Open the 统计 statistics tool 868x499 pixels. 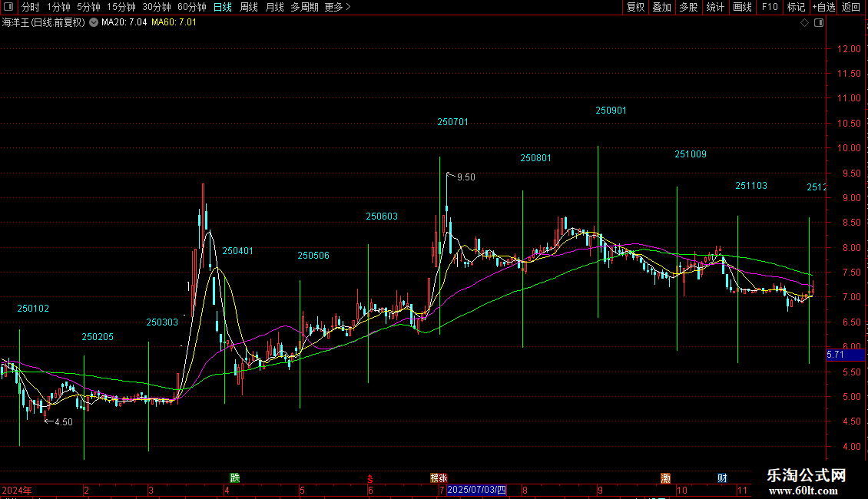[x=715, y=7]
